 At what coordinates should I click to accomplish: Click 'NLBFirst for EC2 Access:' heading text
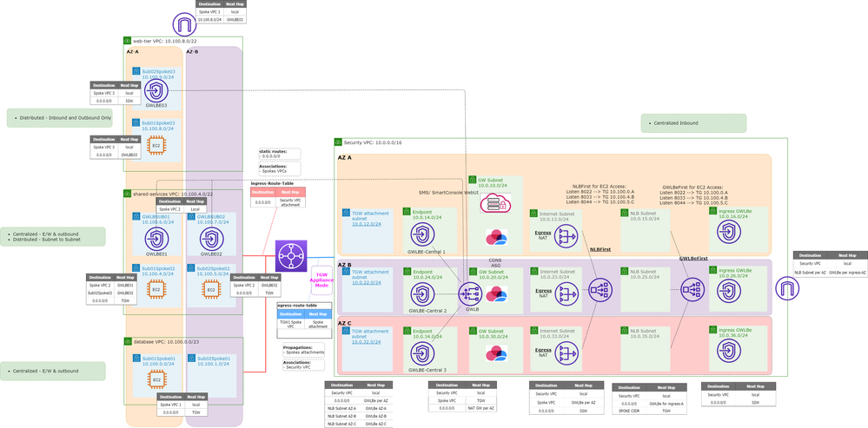tap(600, 187)
